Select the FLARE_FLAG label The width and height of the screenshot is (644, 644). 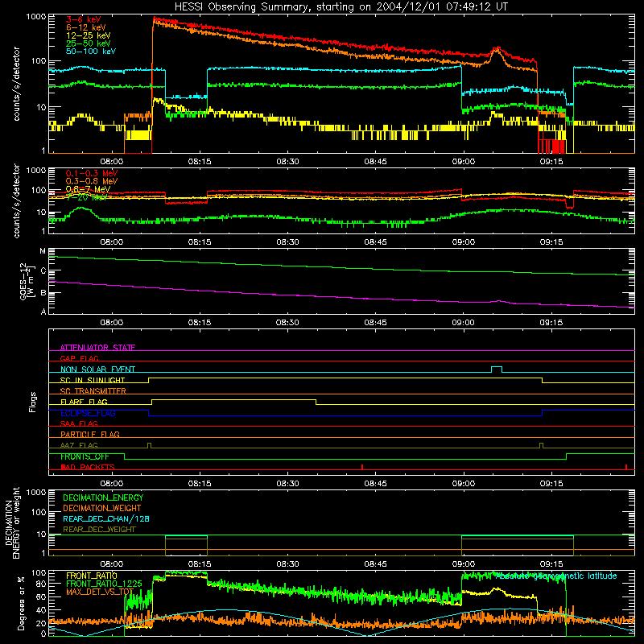pyautogui.click(x=84, y=402)
